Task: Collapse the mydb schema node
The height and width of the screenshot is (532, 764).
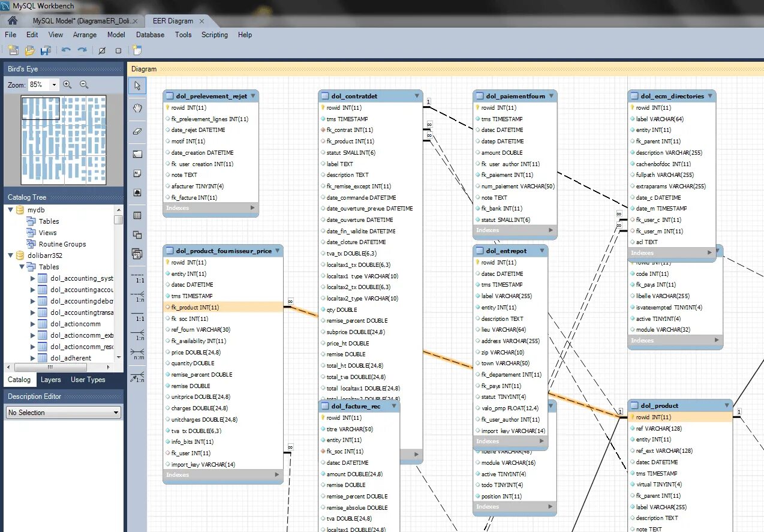Action: (x=11, y=210)
